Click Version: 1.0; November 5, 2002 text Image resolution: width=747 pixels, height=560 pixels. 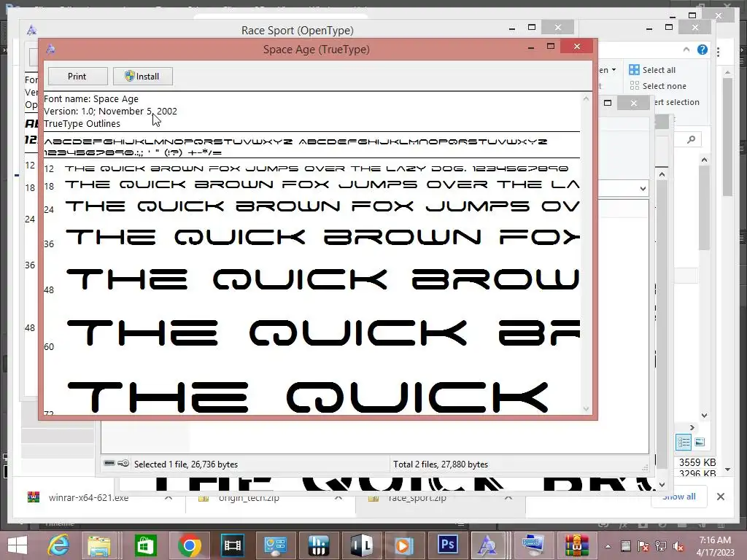110,112
